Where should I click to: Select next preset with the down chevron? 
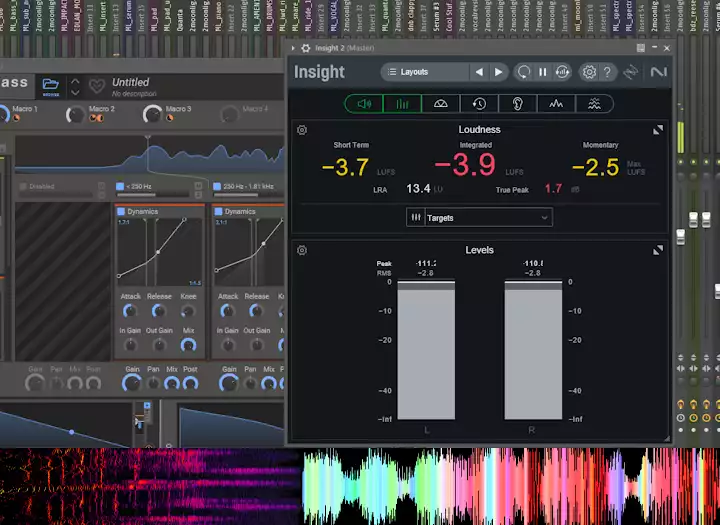pyautogui.click(x=75, y=92)
